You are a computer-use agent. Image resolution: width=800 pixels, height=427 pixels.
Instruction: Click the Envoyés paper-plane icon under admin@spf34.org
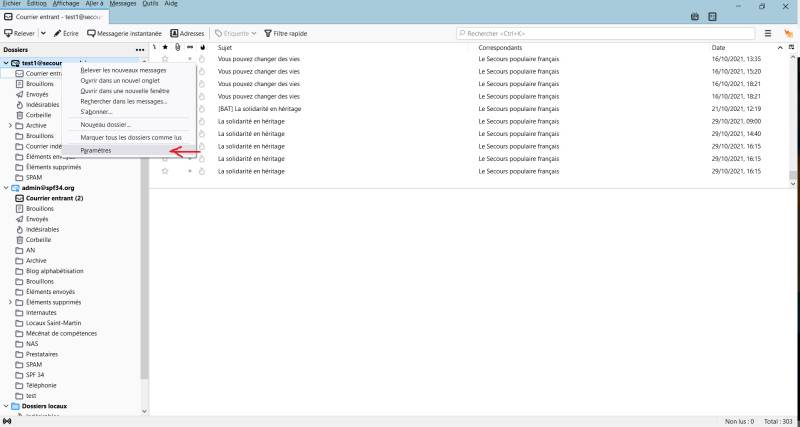[19, 219]
